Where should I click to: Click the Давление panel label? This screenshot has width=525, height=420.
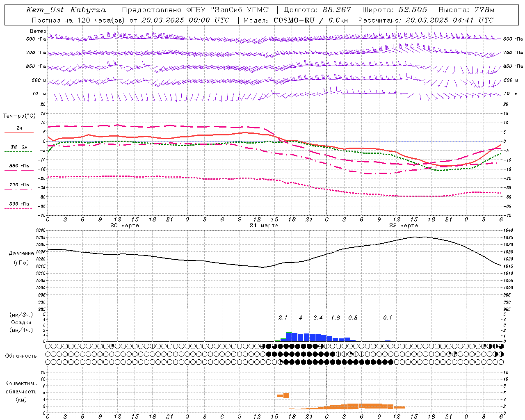[x=21, y=253]
